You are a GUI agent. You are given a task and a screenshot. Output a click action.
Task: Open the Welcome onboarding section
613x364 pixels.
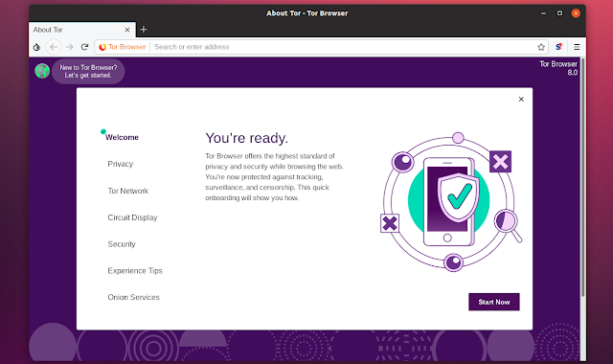click(x=122, y=137)
